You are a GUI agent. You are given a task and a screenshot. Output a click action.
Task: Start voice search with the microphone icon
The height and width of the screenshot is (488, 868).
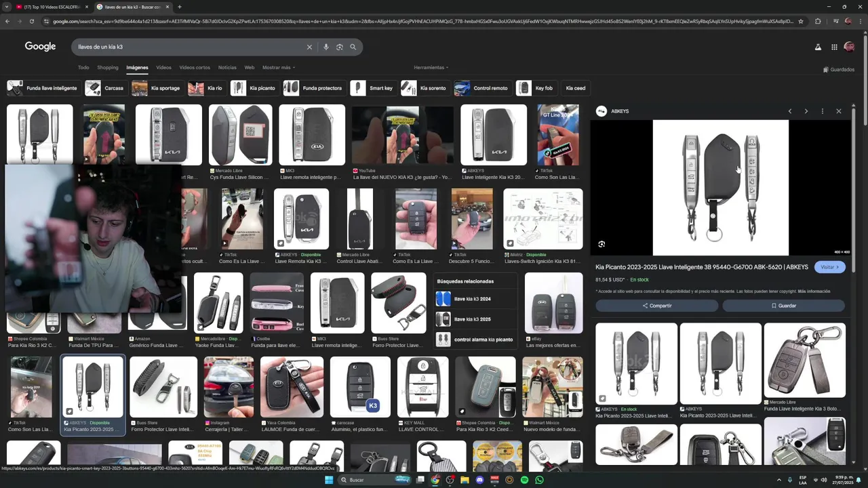click(x=326, y=47)
